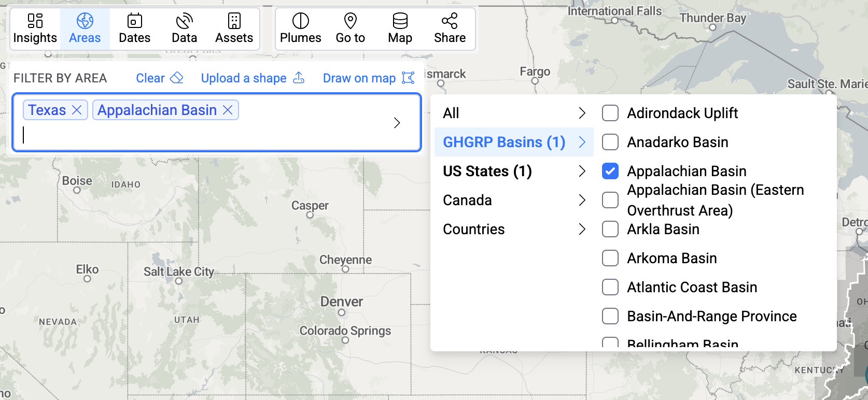868x400 pixels.
Task: Switch to the Areas tab
Action: [x=85, y=29]
